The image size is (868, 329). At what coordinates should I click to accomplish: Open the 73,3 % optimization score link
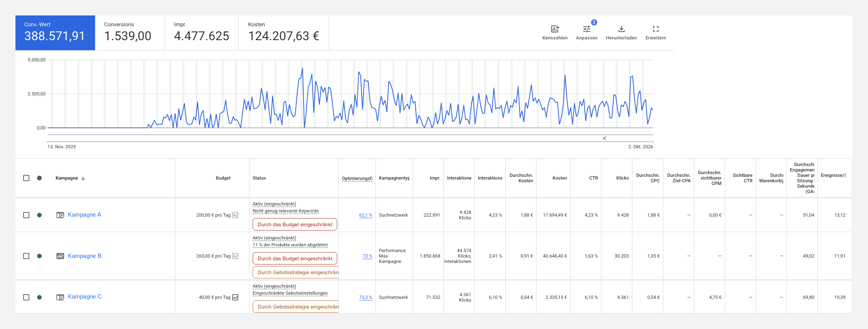pyautogui.click(x=365, y=297)
